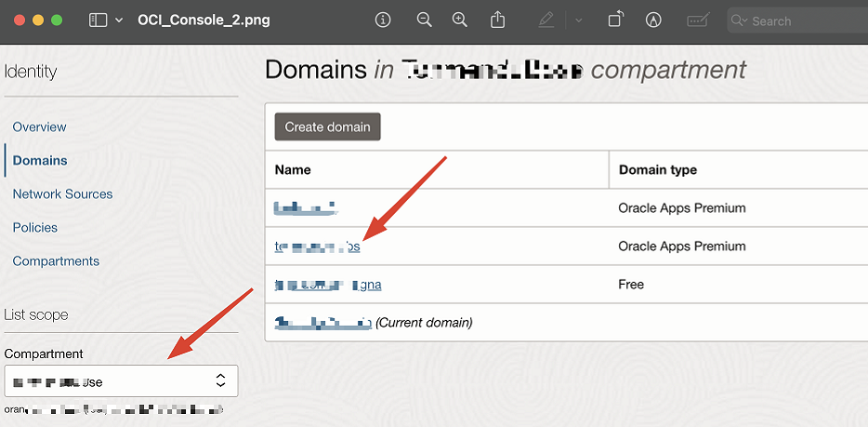Open sidebar view options chevron
The width and height of the screenshot is (868, 427).
click(119, 20)
